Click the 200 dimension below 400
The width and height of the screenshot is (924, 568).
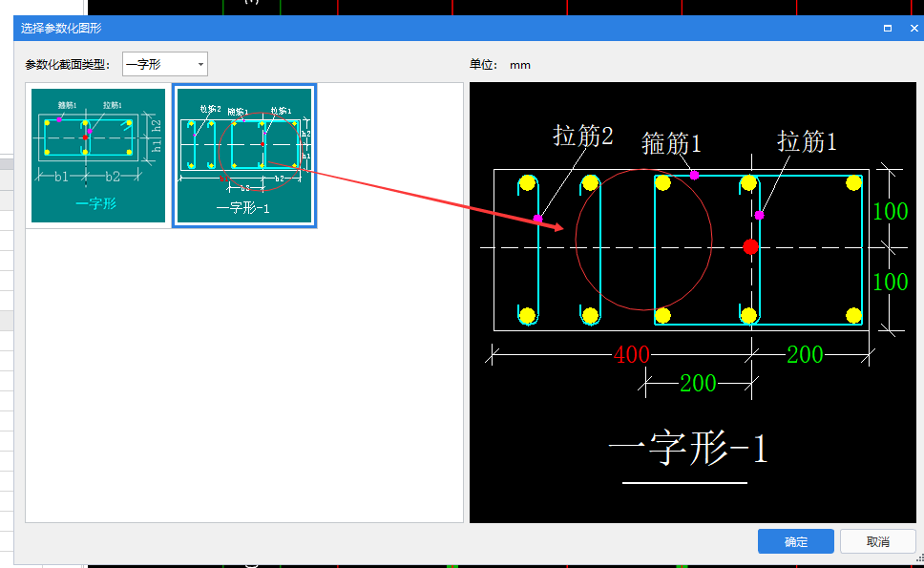tap(699, 384)
